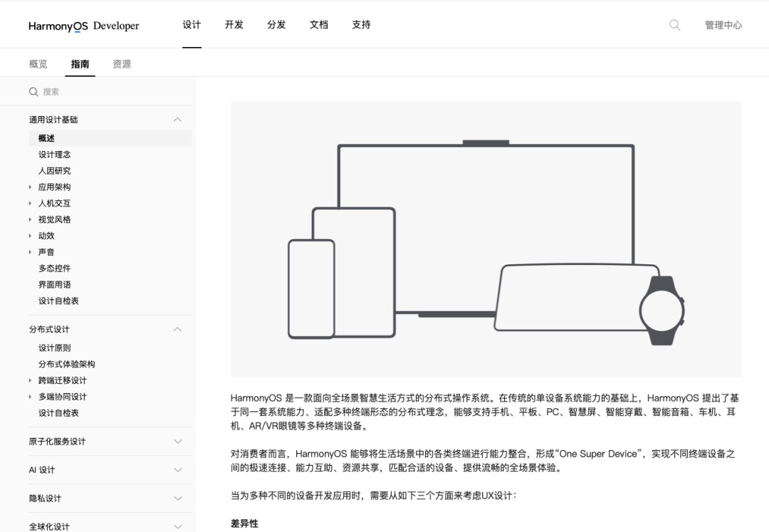Click the multi-device illustration image
Viewport: 769px width, 532px height.
(x=486, y=239)
